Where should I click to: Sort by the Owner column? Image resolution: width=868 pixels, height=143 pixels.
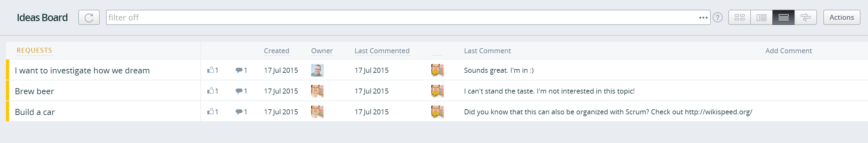(x=322, y=51)
